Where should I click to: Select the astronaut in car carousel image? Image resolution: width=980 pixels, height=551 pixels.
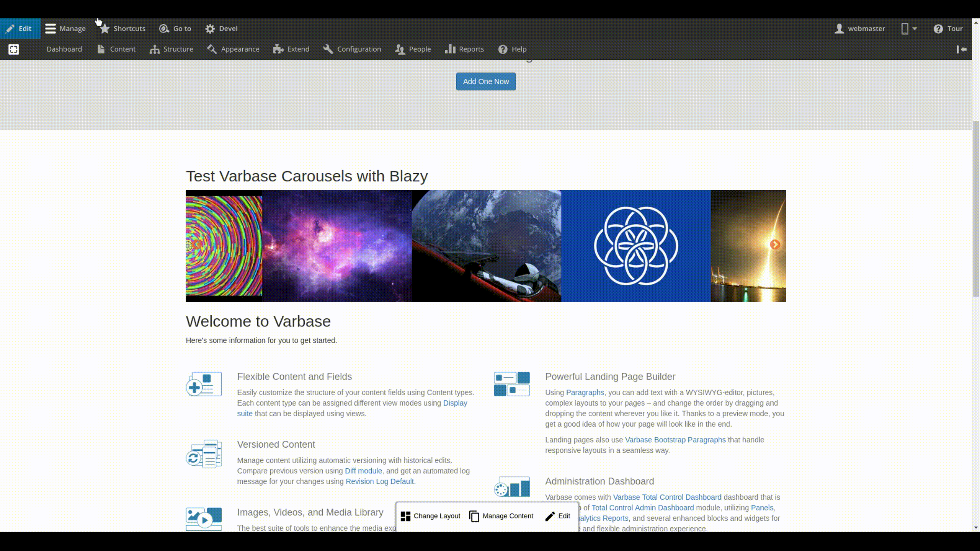point(487,246)
